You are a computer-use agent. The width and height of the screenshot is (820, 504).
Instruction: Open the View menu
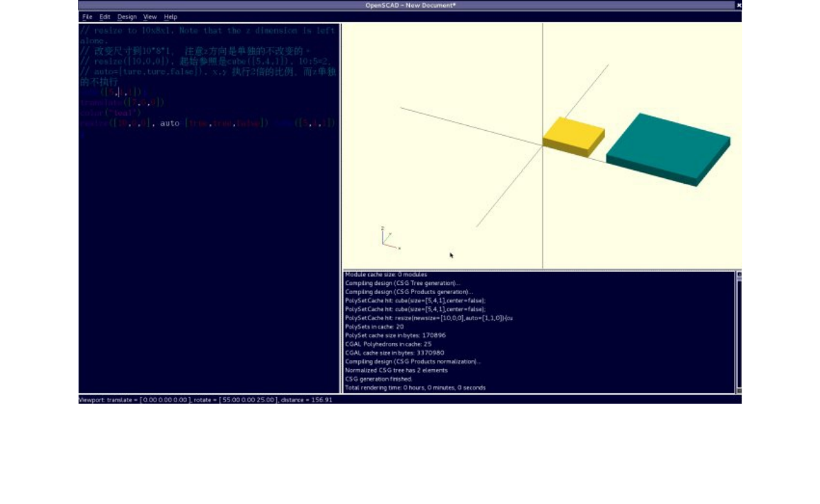tap(150, 17)
